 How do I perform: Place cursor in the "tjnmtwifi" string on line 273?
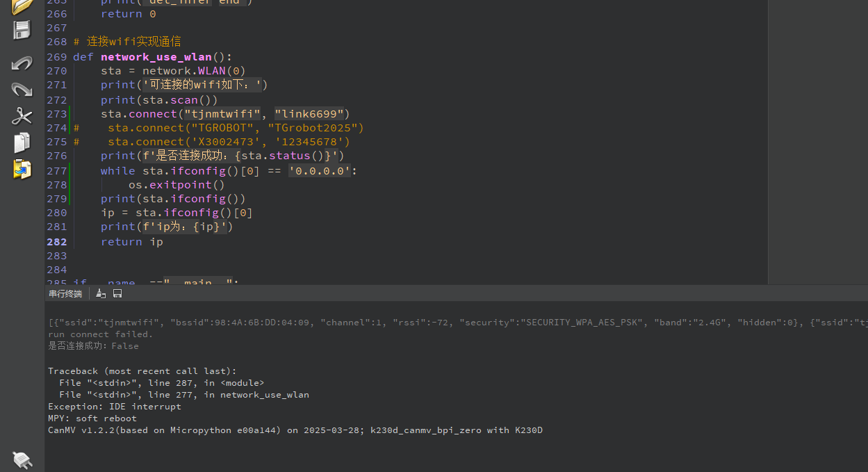pyautogui.click(x=222, y=114)
